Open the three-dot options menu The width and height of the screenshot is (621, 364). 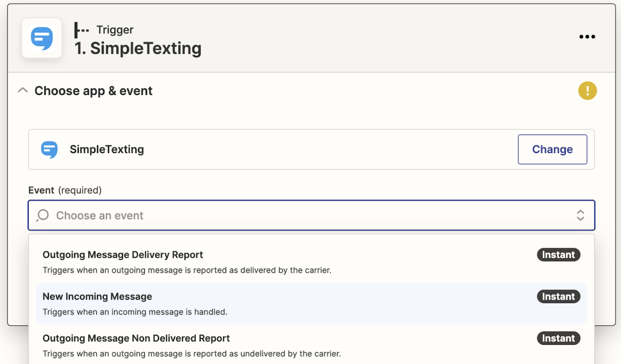587,37
